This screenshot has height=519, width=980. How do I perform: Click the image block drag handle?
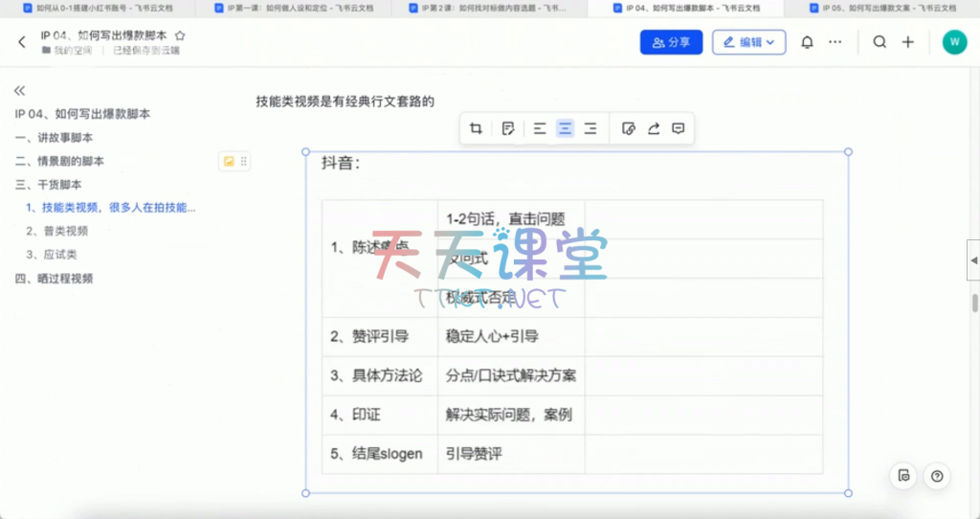tap(244, 162)
